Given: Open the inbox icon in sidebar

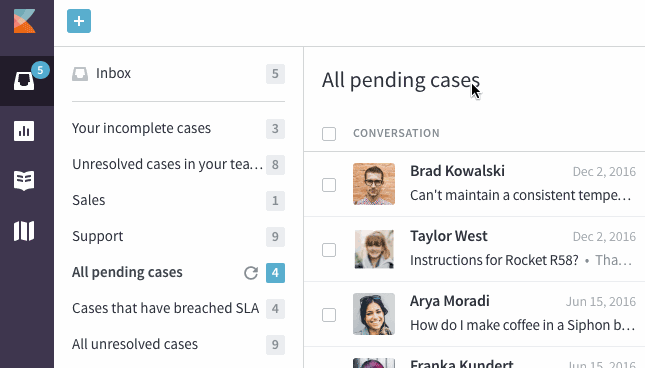Looking at the screenshot, I should [24, 81].
